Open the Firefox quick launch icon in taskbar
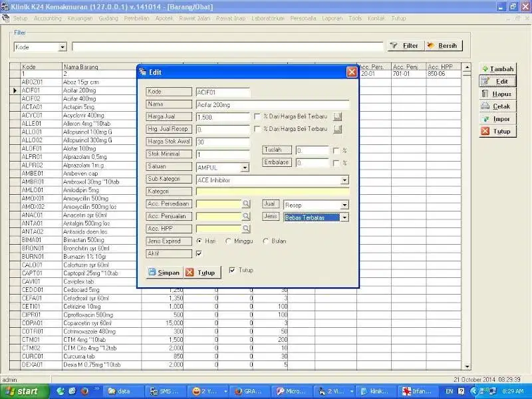This screenshot has height=399, width=532. pos(84,391)
